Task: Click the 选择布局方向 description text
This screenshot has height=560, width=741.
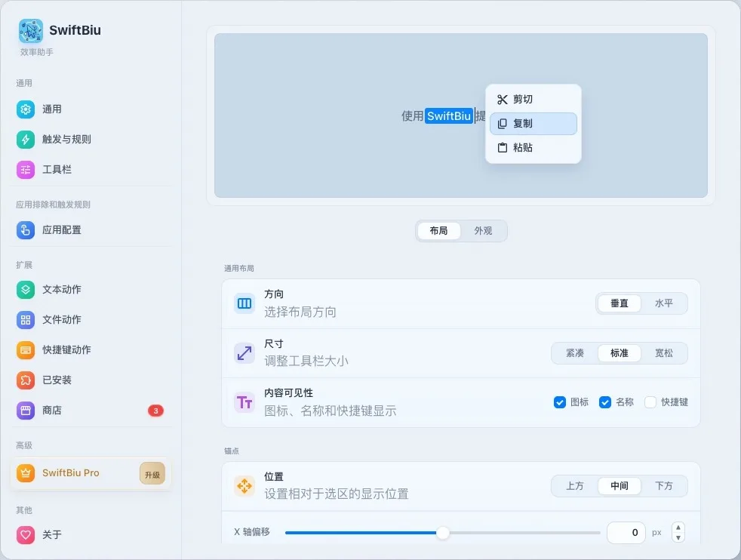Action: [300, 312]
